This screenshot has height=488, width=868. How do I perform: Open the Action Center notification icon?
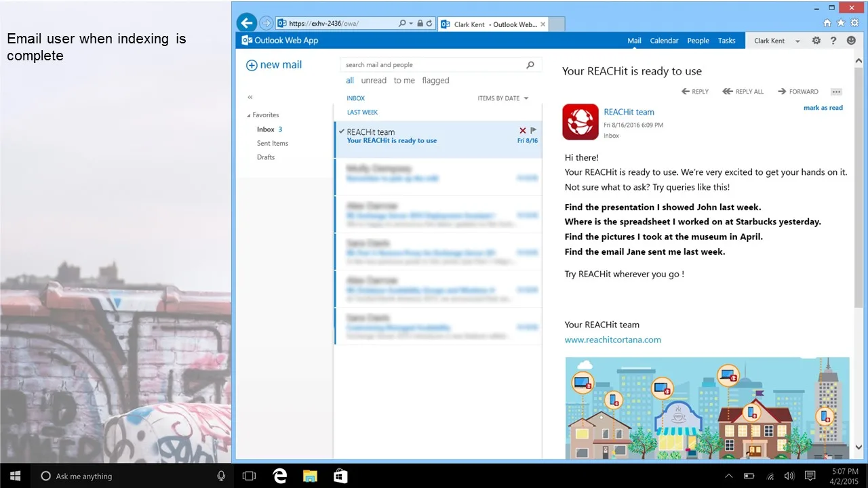click(810, 476)
